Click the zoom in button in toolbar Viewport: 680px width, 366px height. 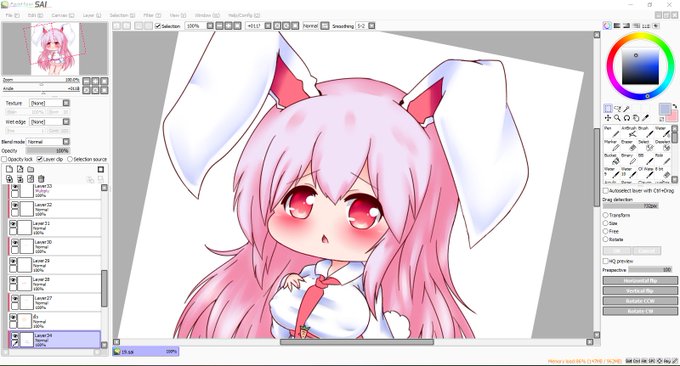pyautogui.click(x=229, y=26)
